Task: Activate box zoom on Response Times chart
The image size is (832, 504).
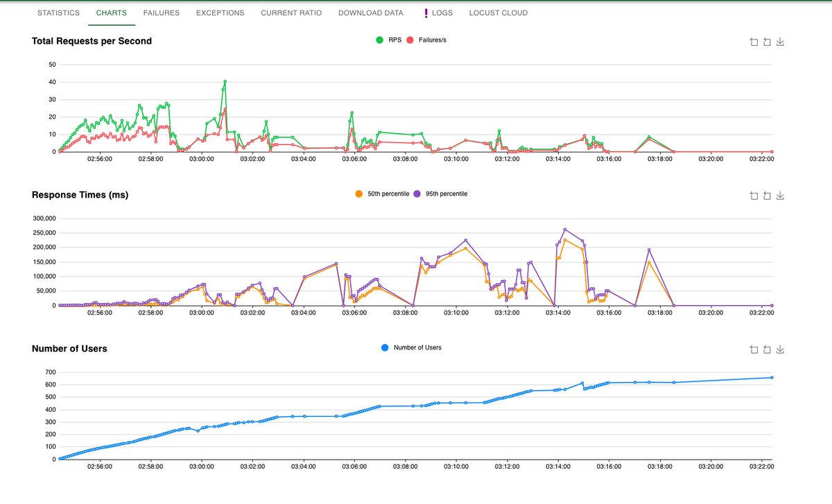Action: tap(754, 195)
